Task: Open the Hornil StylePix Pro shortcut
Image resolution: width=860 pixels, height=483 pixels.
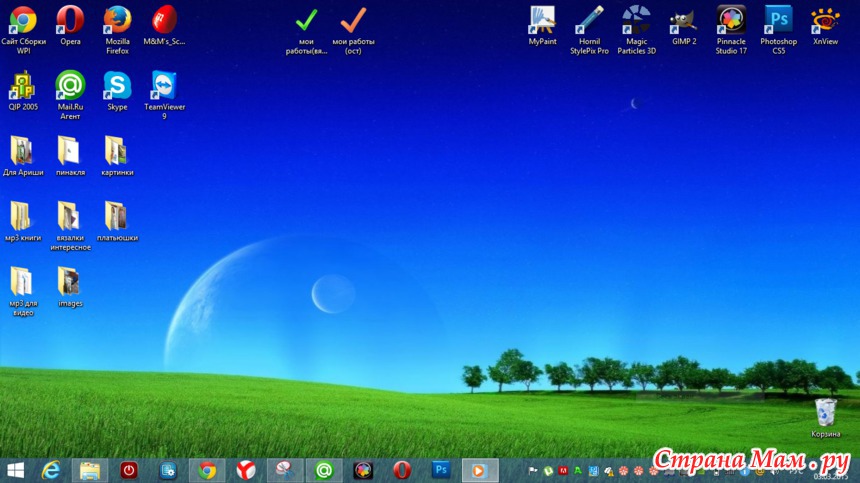Action: tap(589, 30)
